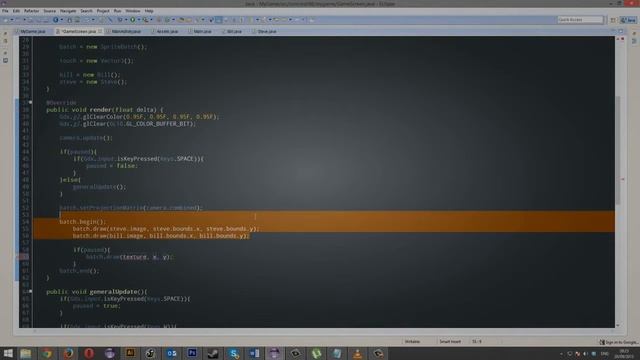Screen dimensions: 640x360
Task: Open the Edit menu
Action: (x=16, y=11)
